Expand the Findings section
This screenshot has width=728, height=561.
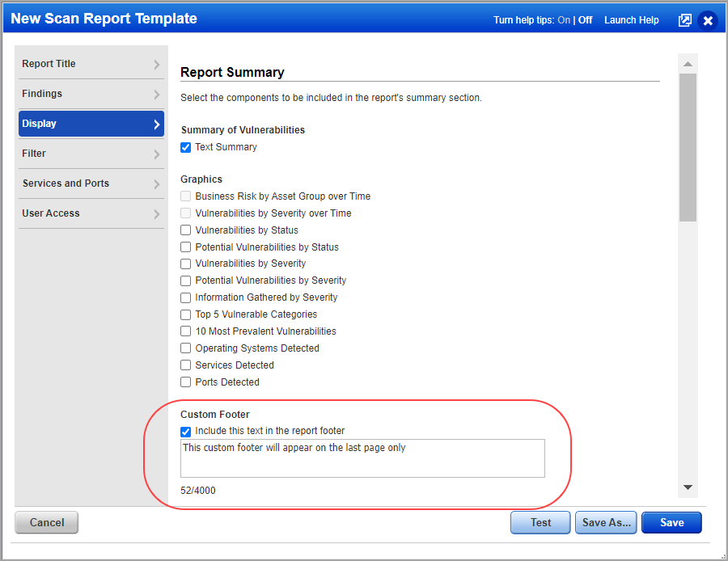tap(91, 93)
